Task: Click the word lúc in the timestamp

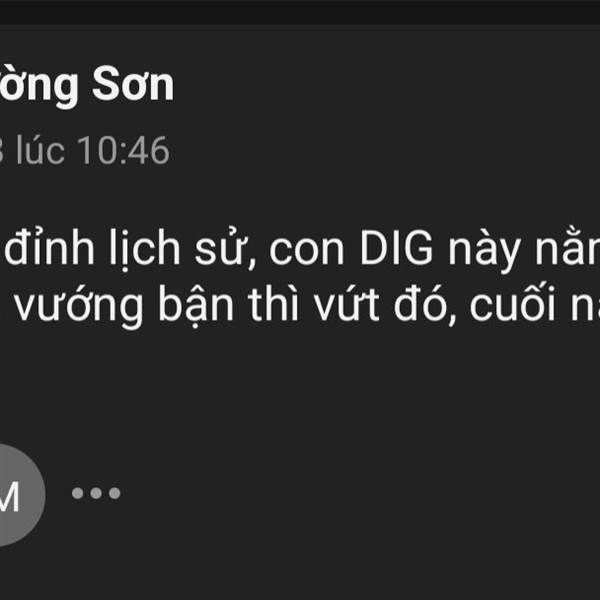Action: 40,150
